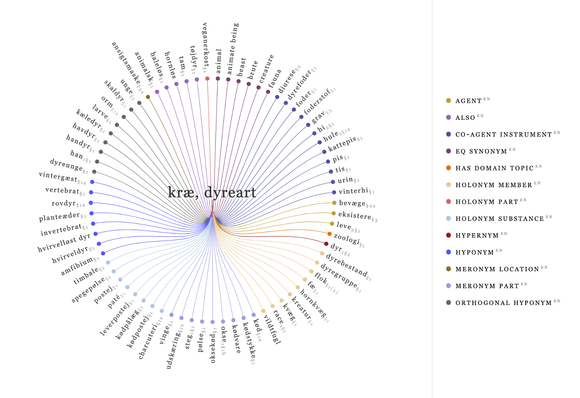The width and height of the screenshot is (580, 398).
Task: Open the 'spegepølse' word node
Action: tap(91, 289)
